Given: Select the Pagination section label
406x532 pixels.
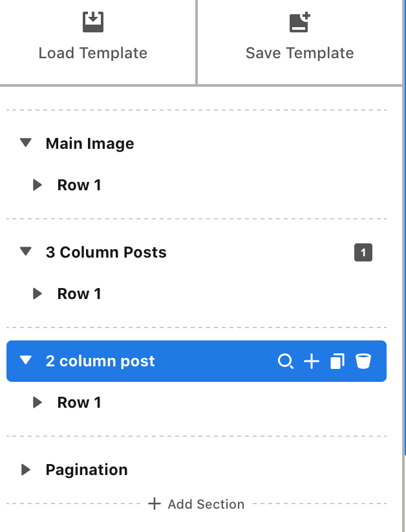Looking at the screenshot, I should [x=87, y=470].
